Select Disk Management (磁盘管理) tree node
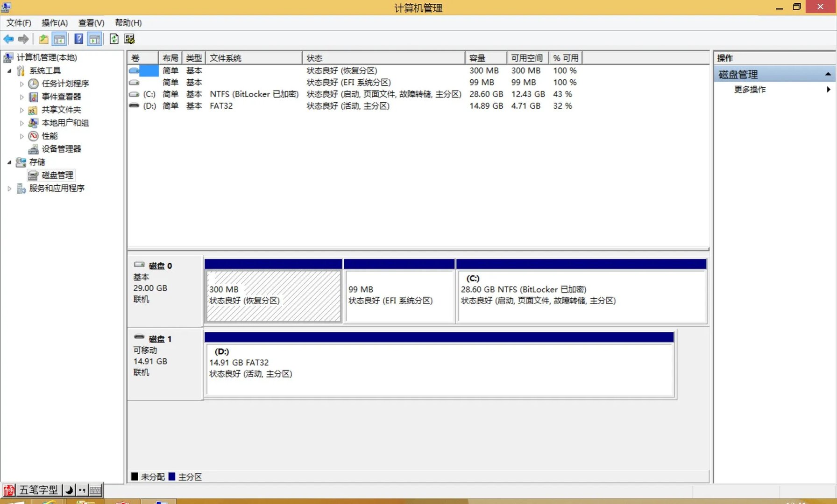 pyautogui.click(x=57, y=175)
